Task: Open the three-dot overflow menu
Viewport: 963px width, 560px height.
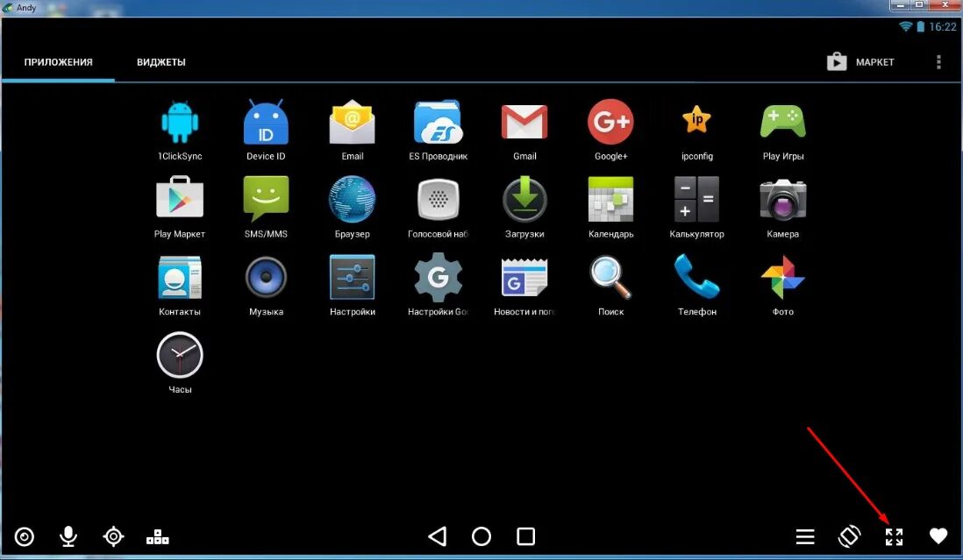Action: (x=938, y=62)
